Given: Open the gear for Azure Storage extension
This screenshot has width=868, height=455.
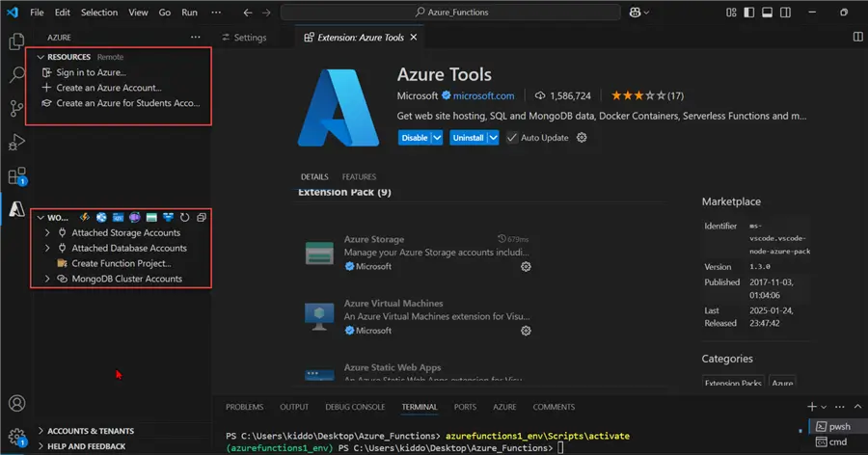Looking at the screenshot, I should click(x=526, y=267).
